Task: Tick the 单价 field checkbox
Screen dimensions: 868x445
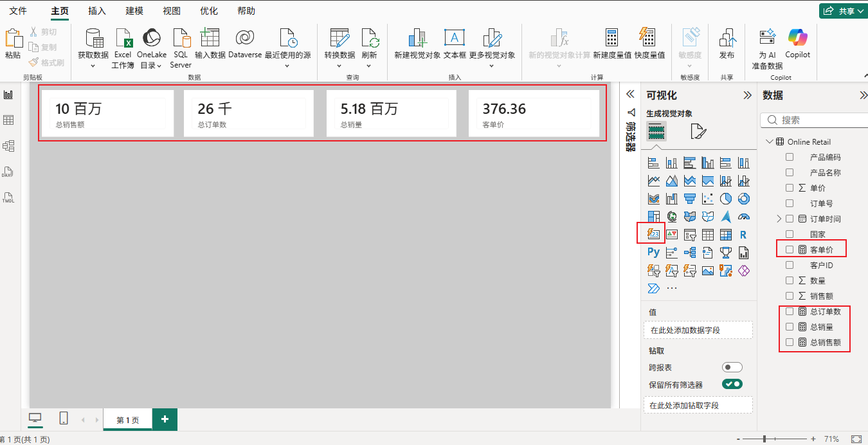Action: 790,188
